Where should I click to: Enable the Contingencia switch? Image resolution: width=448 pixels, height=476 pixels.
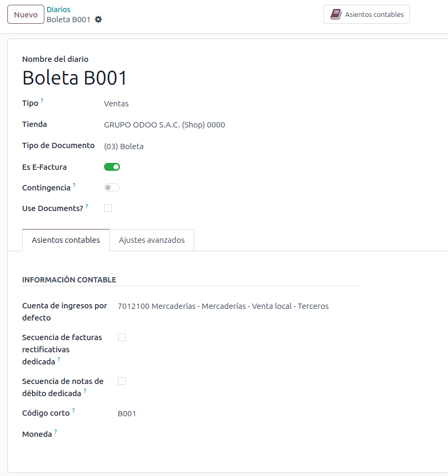click(112, 187)
